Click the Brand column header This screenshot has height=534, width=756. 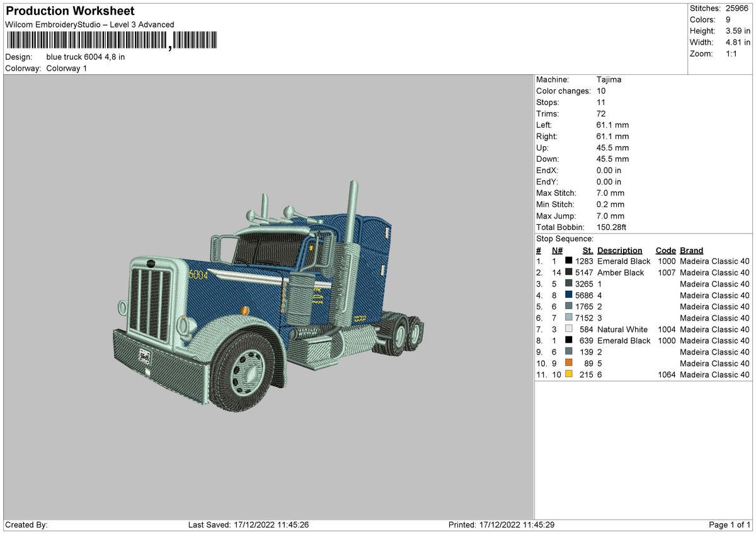point(691,250)
